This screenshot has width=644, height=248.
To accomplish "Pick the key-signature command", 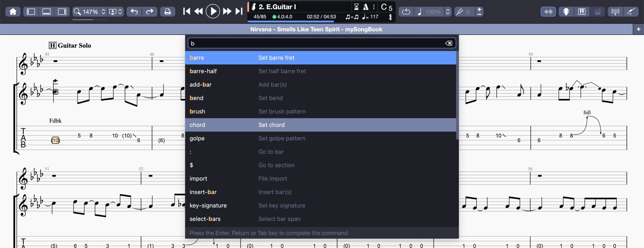I will pyautogui.click(x=320, y=206).
